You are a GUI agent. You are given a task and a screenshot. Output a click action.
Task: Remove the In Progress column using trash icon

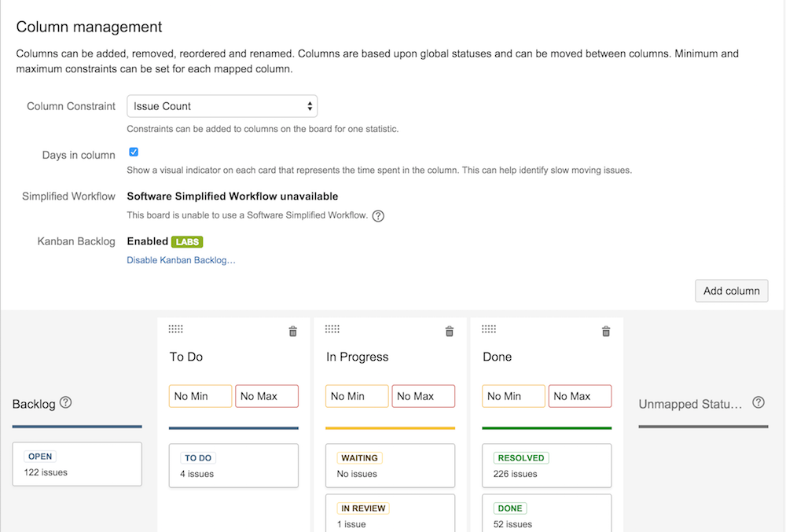[449, 331]
